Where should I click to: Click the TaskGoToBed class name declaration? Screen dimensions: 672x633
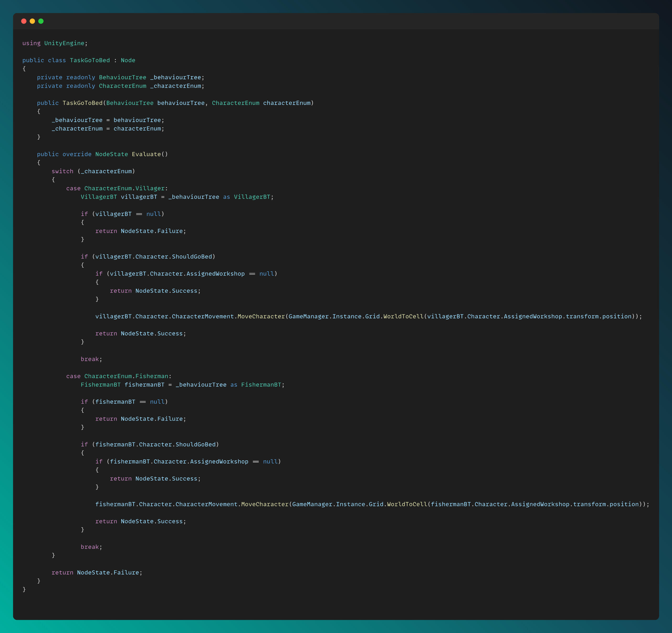point(90,60)
